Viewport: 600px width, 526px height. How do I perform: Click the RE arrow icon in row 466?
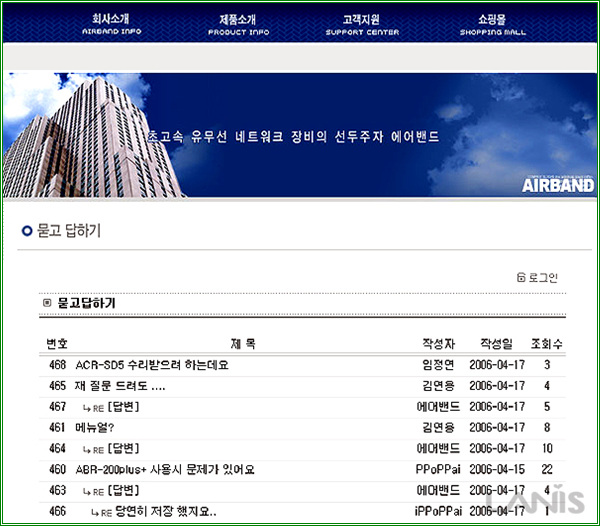click(x=101, y=513)
